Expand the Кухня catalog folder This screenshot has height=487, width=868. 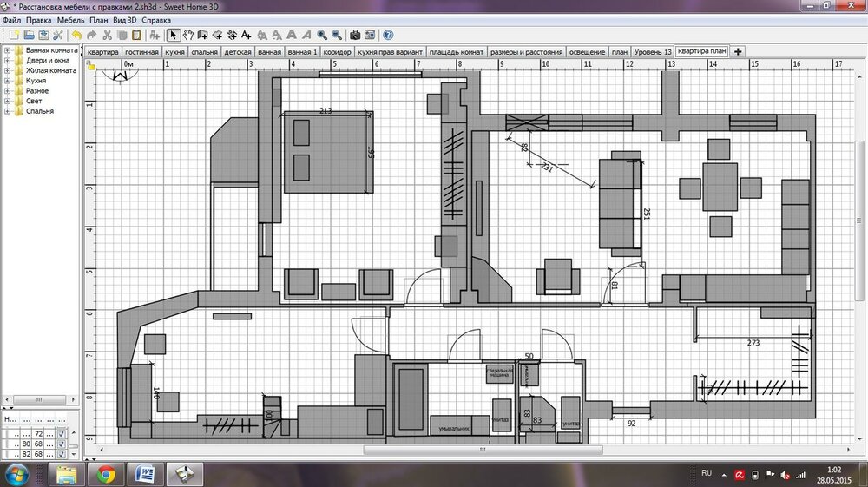click(x=7, y=81)
